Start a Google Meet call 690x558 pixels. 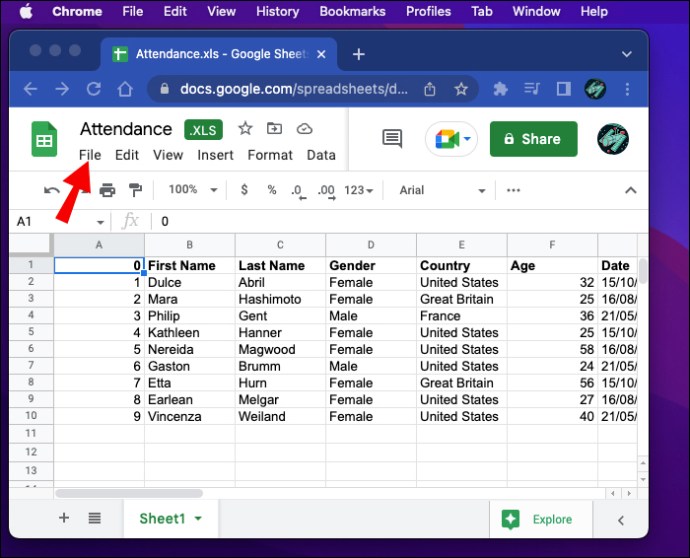pos(451,140)
